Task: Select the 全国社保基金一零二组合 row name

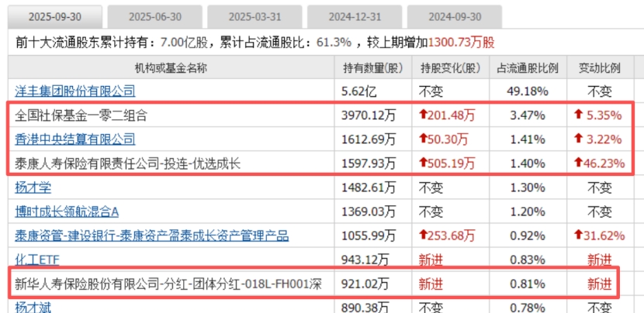Action: [81, 115]
